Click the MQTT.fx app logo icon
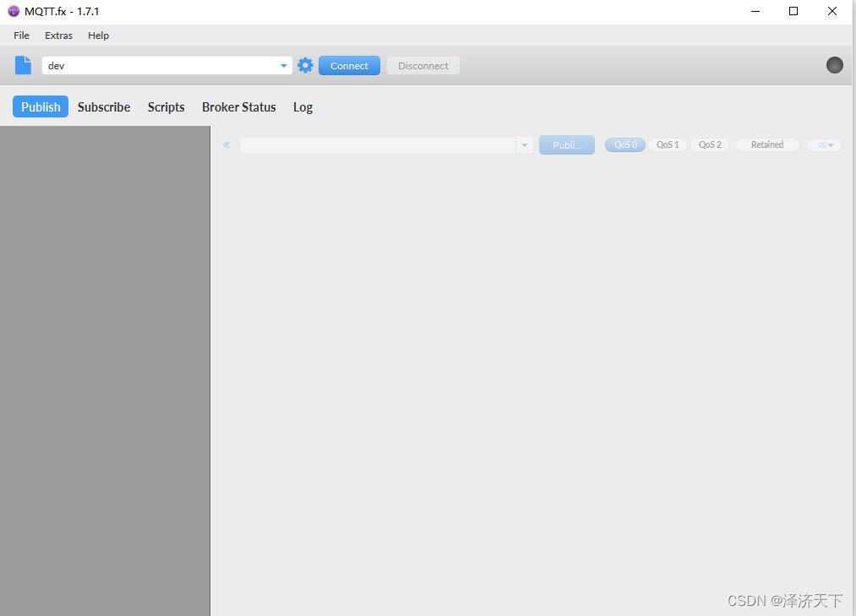This screenshot has height=616, width=856. click(x=14, y=11)
